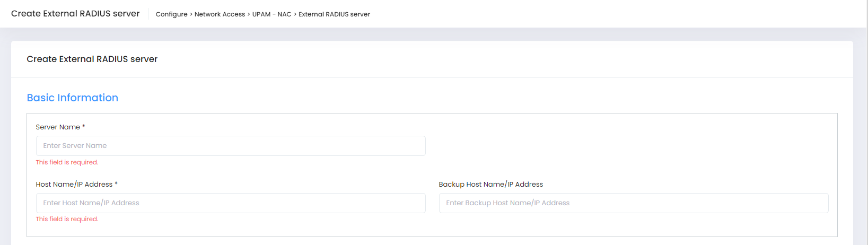868x245 pixels.
Task: Click the required error under Host Name/IP Address
Action: point(67,219)
